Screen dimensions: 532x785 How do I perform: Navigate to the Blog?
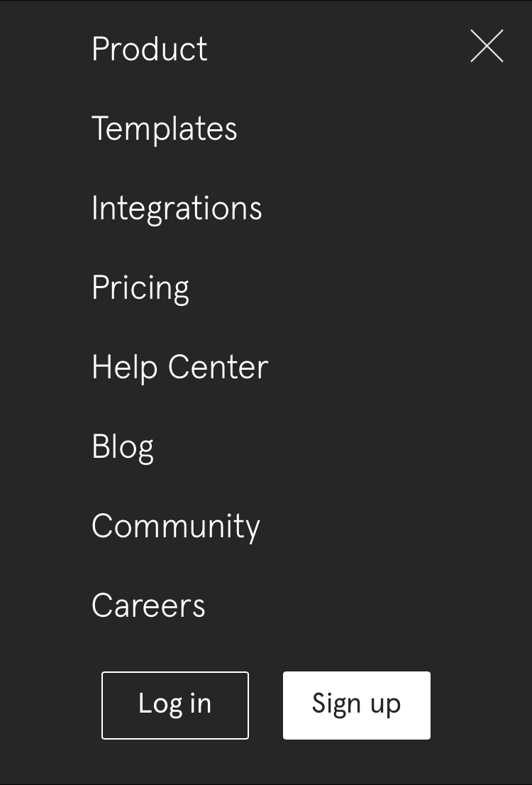(123, 447)
